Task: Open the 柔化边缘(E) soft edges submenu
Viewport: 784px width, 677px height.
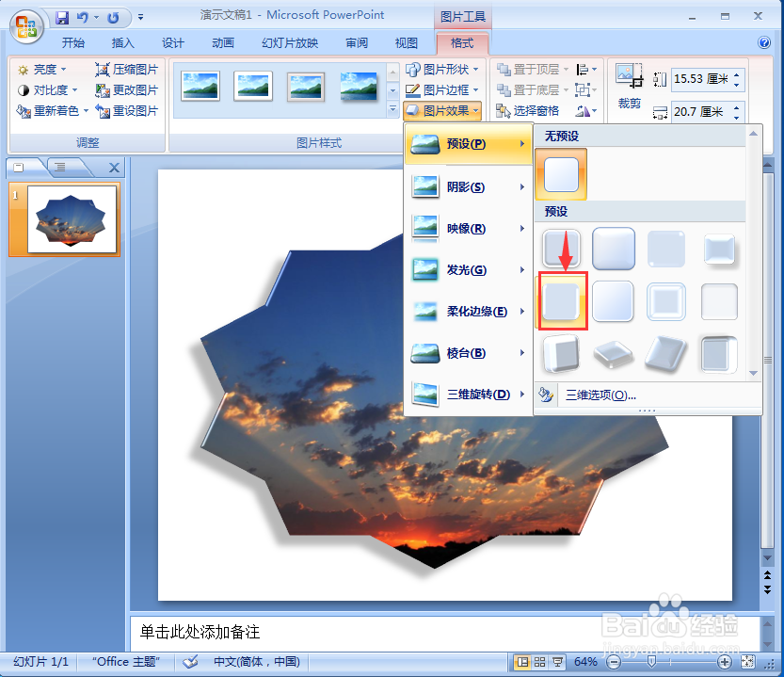Action: click(468, 312)
